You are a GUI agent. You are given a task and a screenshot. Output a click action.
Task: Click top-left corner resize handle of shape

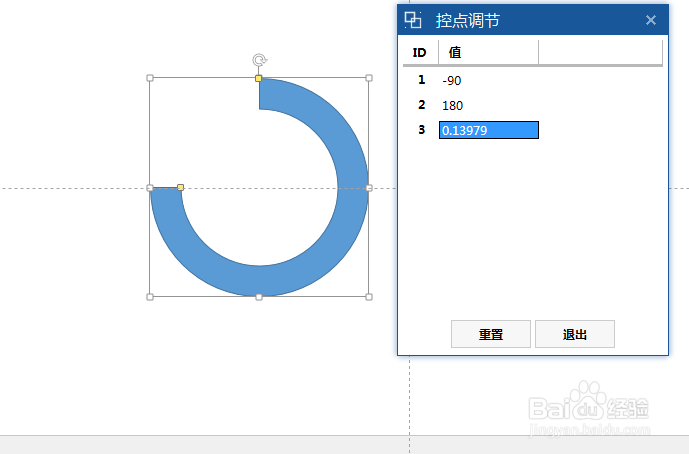pos(150,78)
